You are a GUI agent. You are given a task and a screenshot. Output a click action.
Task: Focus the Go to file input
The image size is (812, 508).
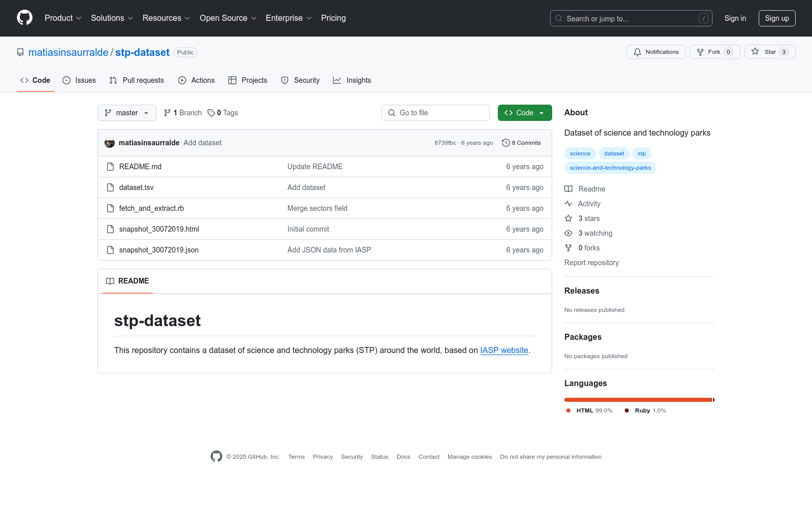[x=435, y=113]
